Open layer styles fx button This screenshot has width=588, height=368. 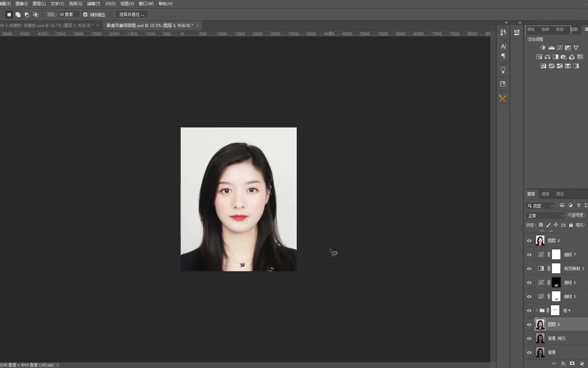pos(563,364)
